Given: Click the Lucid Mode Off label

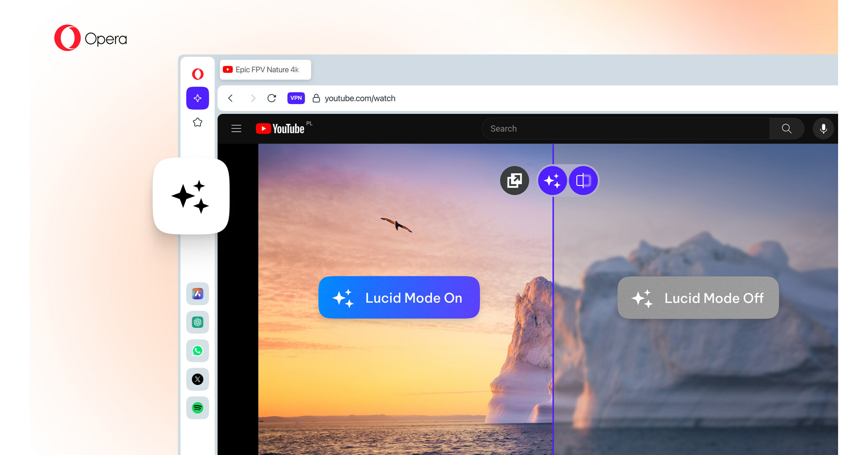Looking at the screenshot, I should coord(698,298).
